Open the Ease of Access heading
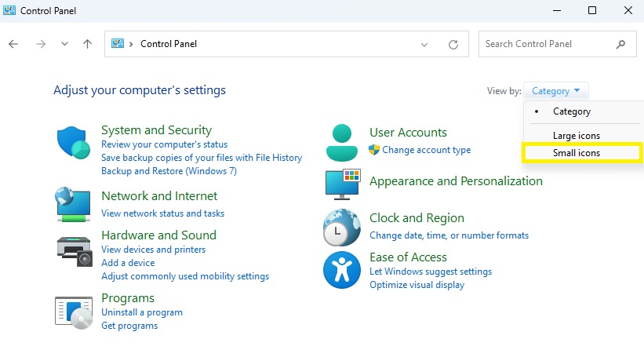Image resolution: width=644 pixels, height=350 pixels. tap(408, 257)
